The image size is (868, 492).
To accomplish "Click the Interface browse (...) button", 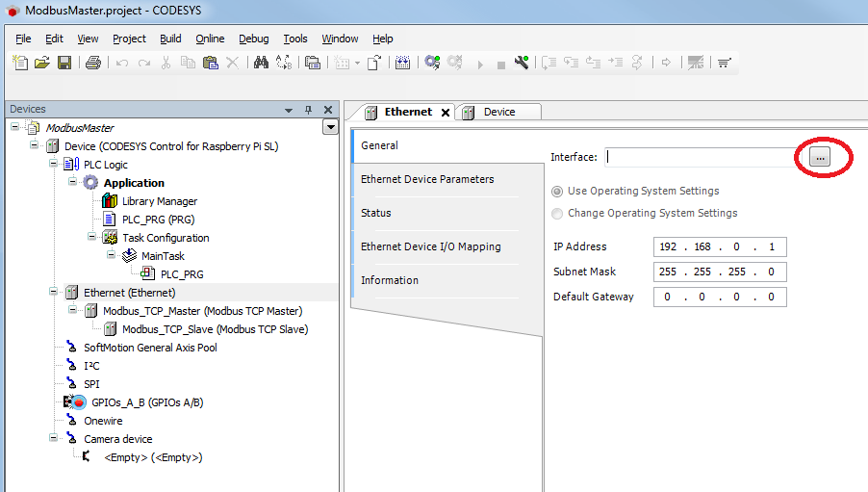I will 820,157.
